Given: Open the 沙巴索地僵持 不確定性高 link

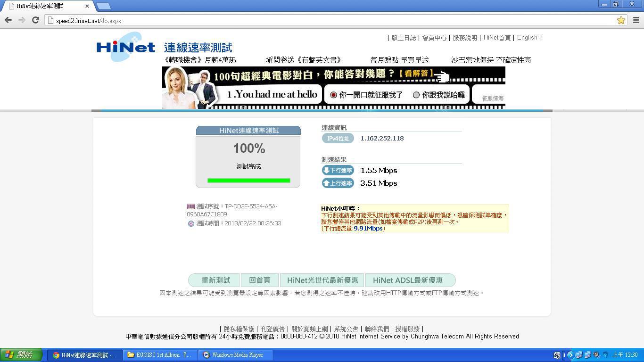Looking at the screenshot, I should [491, 60].
